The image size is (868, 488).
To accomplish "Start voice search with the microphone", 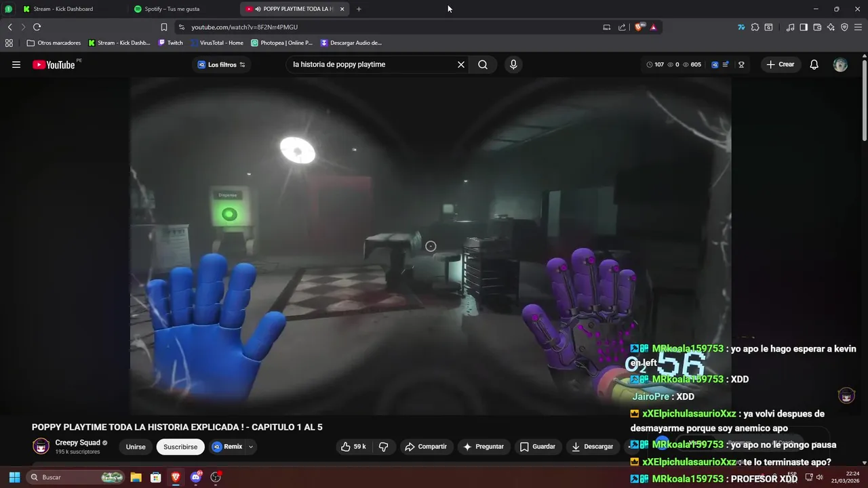I will (513, 64).
